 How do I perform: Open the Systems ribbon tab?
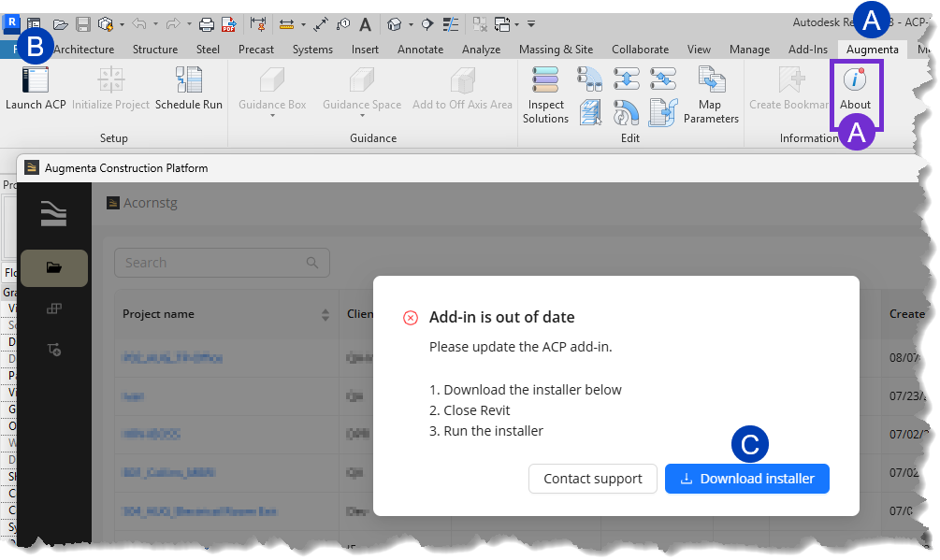[312, 50]
